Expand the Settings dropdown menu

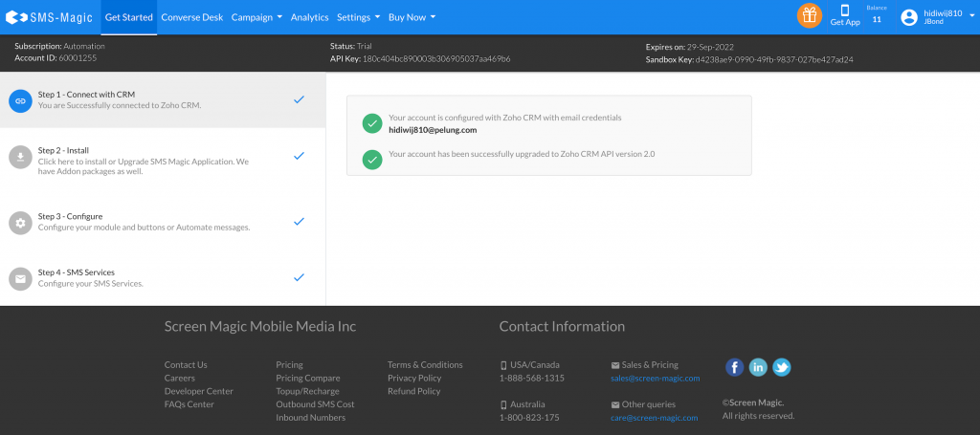[x=358, y=17]
